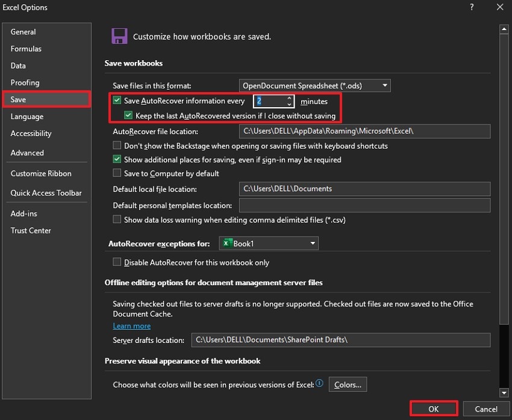The width and height of the screenshot is (512, 420).
Task: Open the Advanced options category
Action: coord(27,153)
